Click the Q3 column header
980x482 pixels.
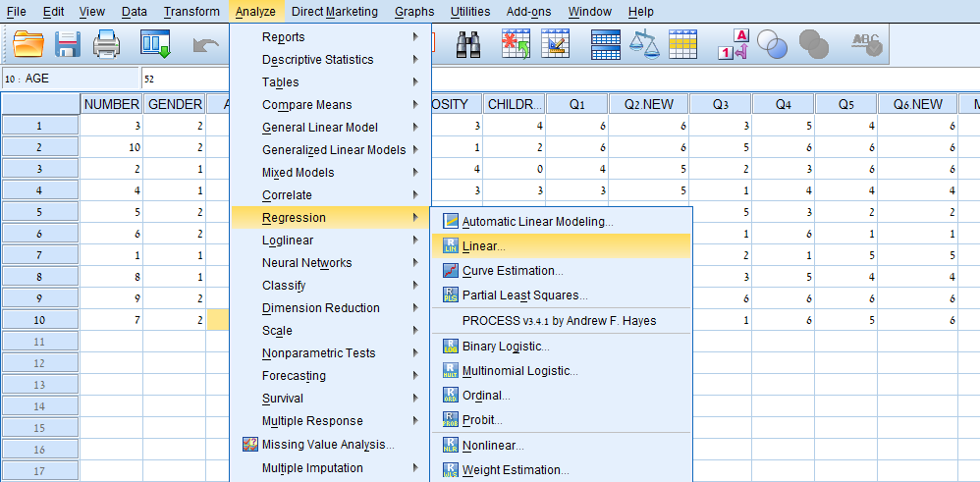pos(720,104)
